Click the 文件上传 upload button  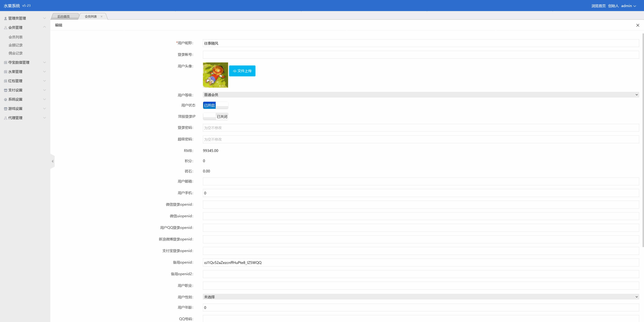[x=242, y=71]
